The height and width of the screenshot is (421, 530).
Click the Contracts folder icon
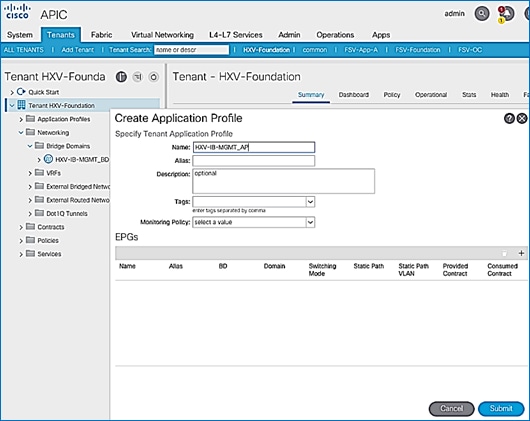[x=30, y=226]
